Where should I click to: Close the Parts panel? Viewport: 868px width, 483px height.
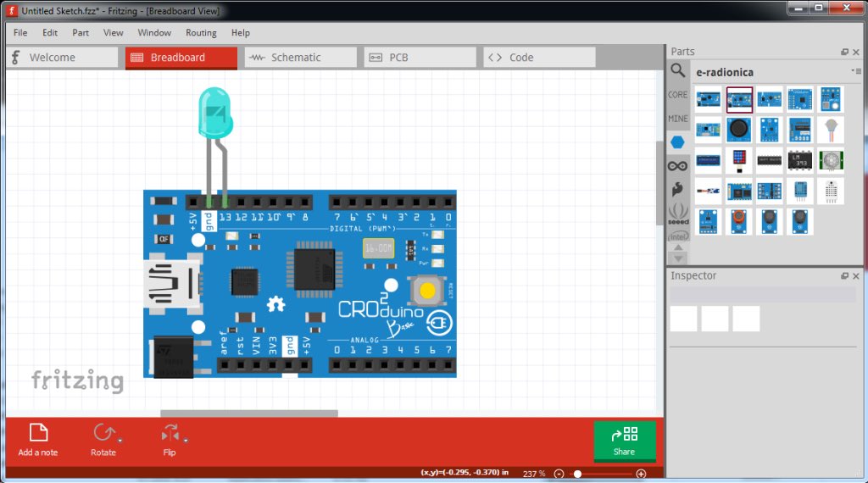[856, 52]
